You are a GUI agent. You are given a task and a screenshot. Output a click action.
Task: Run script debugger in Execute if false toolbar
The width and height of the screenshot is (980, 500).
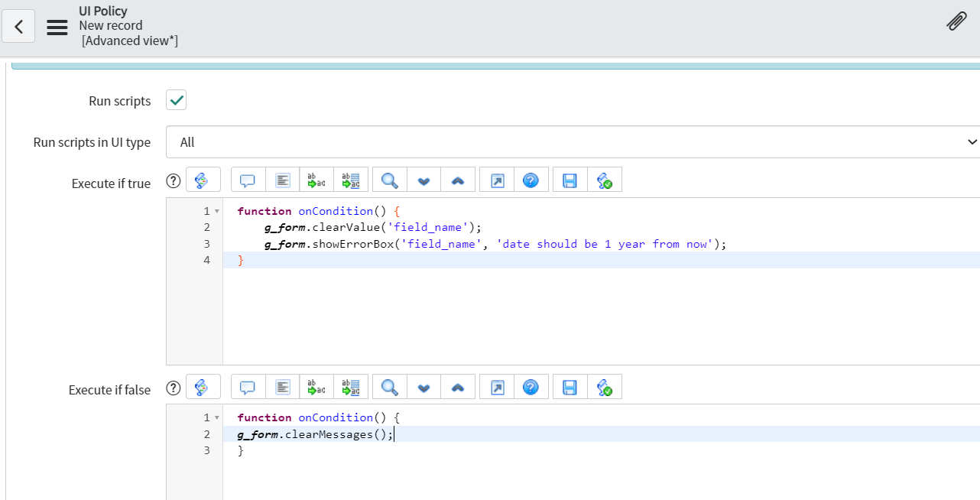point(604,387)
